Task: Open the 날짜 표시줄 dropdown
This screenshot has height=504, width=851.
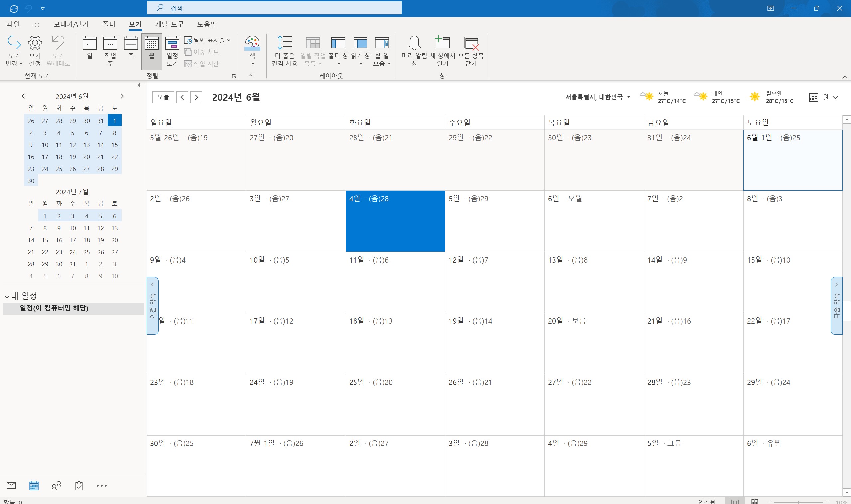Action: pos(207,40)
